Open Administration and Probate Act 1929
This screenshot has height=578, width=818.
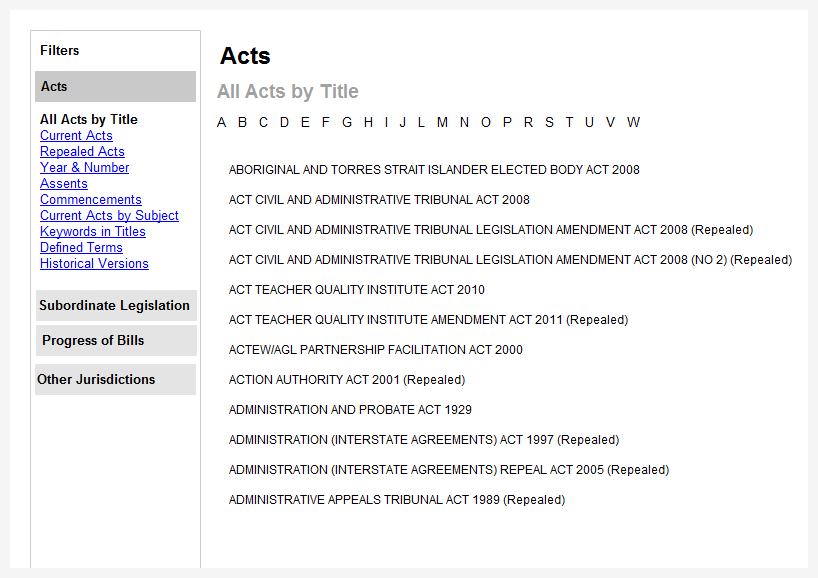coord(350,410)
